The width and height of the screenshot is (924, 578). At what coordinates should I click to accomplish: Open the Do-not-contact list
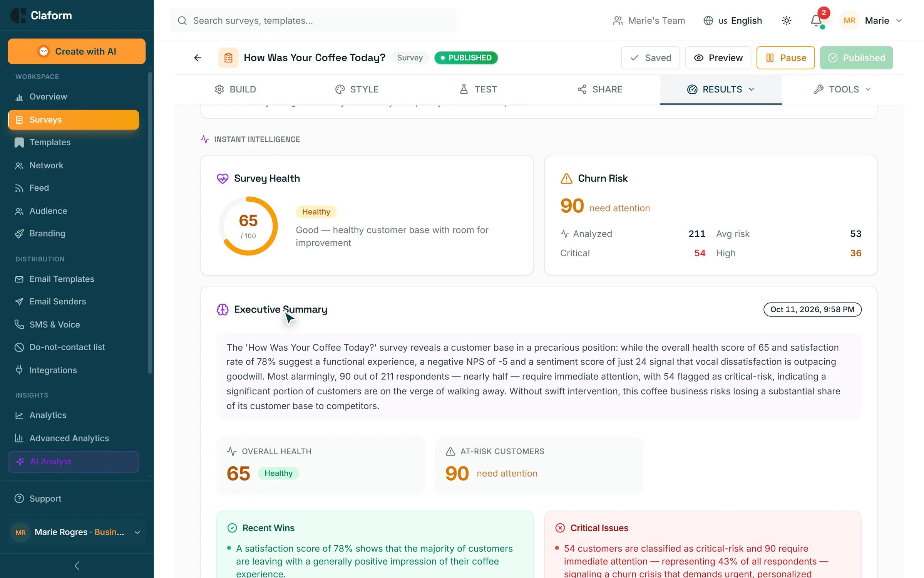coord(73,347)
